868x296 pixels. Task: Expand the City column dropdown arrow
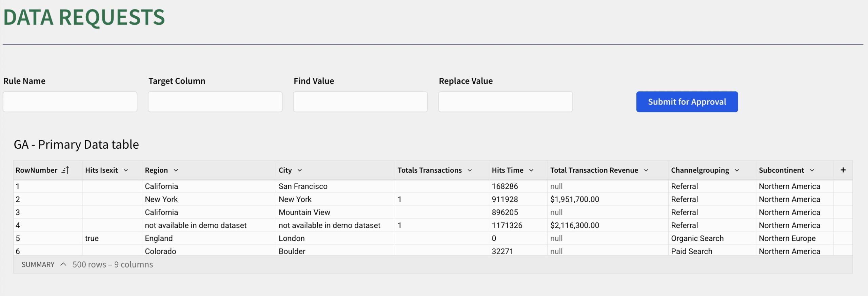pos(300,170)
